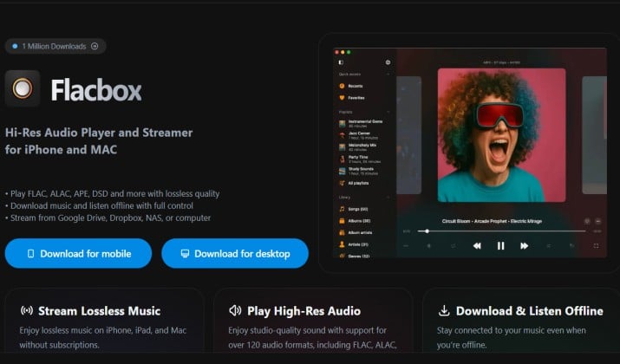Click the Play High-Res Audio speaker icon
The image size is (620, 364).
pos(235,310)
